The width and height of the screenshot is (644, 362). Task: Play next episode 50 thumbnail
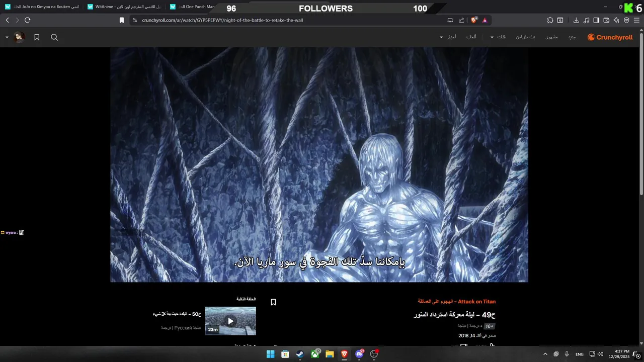(x=230, y=321)
